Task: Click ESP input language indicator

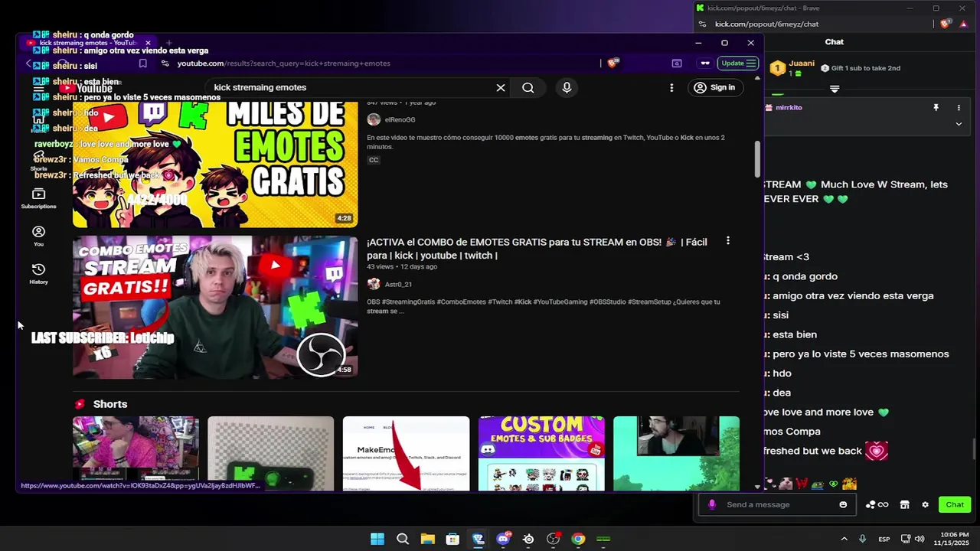Action: pyautogui.click(x=884, y=539)
